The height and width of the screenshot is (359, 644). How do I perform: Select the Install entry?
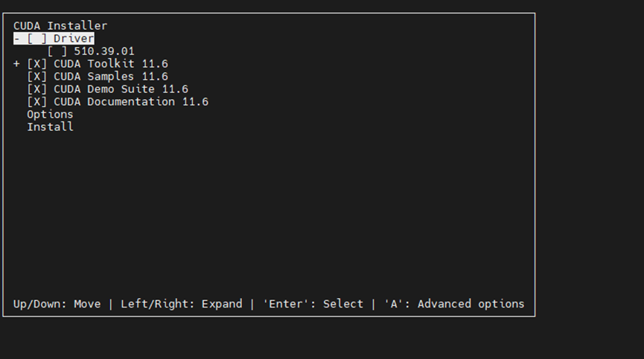tap(50, 127)
